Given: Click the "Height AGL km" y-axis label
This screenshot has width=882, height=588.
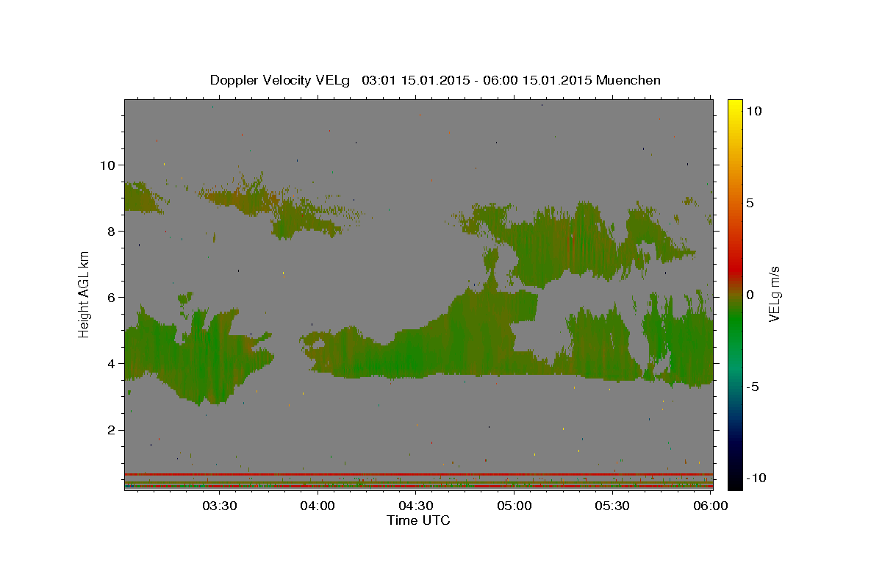Looking at the screenshot, I should [x=84, y=294].
